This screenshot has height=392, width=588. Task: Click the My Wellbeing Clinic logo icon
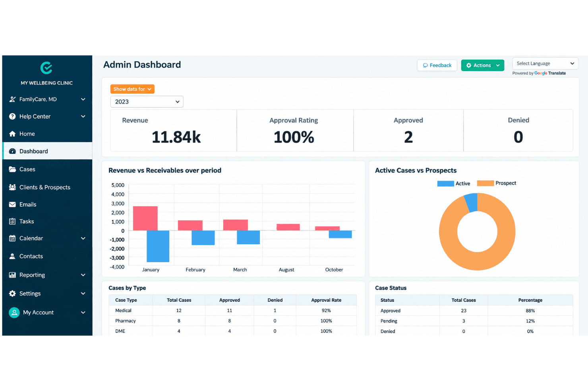click(46, 68)
